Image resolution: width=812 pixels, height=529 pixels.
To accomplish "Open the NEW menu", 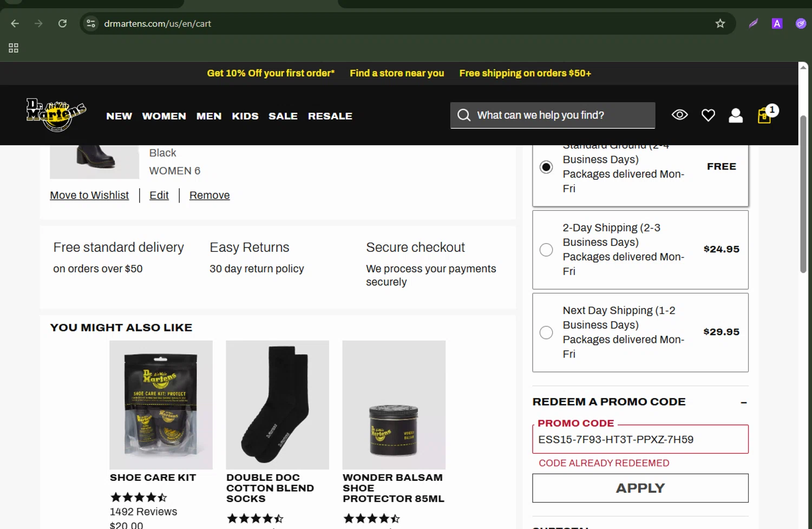I will [x=119, y=116].
